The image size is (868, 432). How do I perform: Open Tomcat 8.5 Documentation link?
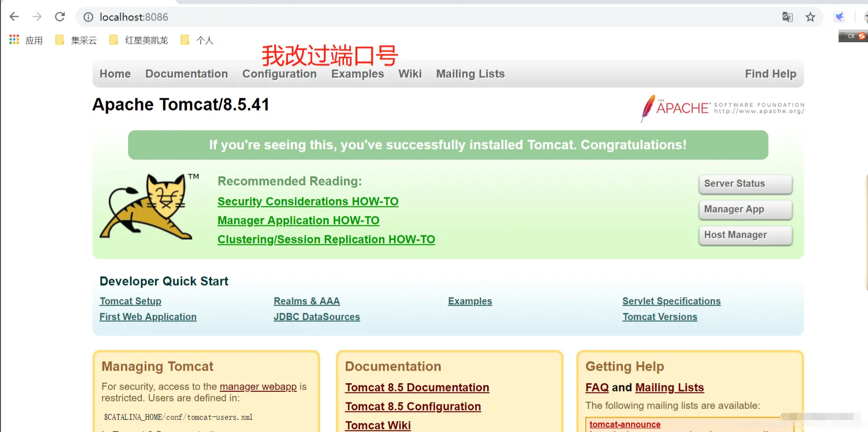(417, 387)
